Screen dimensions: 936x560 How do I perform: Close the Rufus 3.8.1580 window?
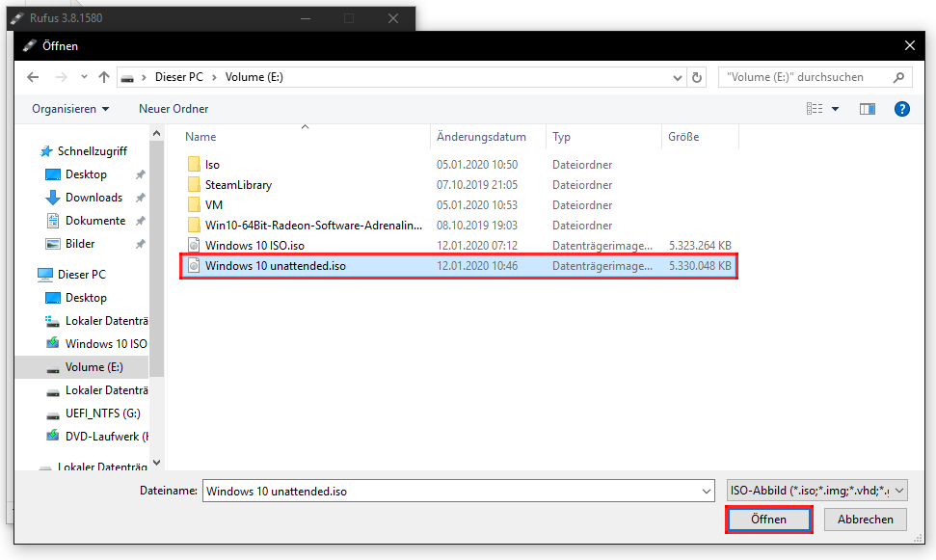pos(393,18)
